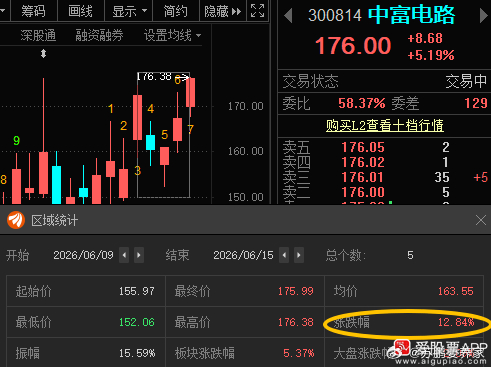Switch to 简约 simple view
This screenshot has width=491, height=367.
pos(175,11)
